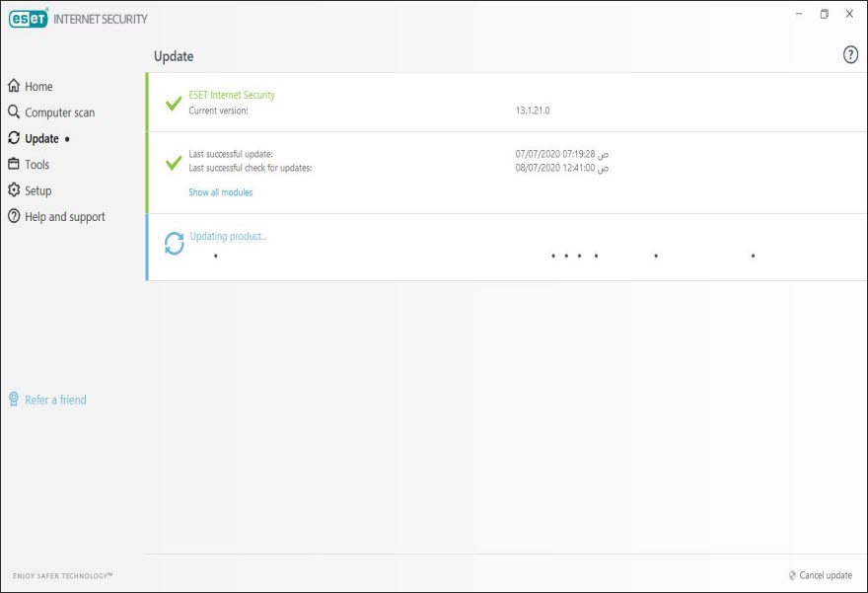Click green checkmark beside Current version
The width and height of the screenshot is (868, 593).
(174, 103)
